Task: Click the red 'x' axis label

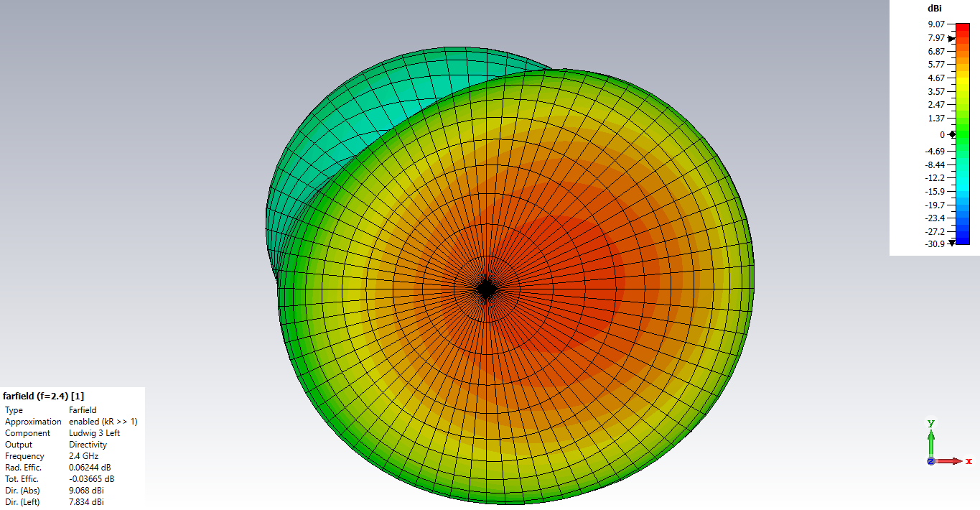Action: click(970, 460)
